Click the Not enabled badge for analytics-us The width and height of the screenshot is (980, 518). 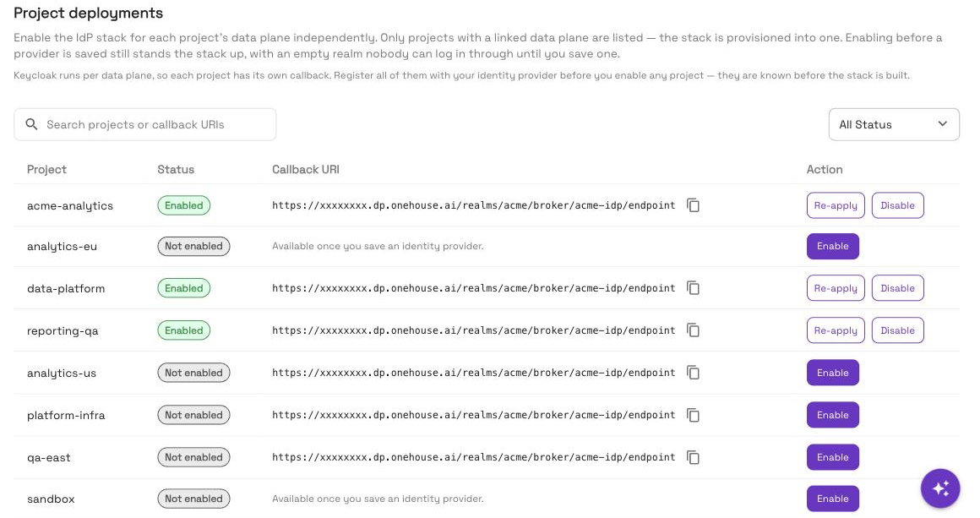pyautogui.click(x=193, y=373)
